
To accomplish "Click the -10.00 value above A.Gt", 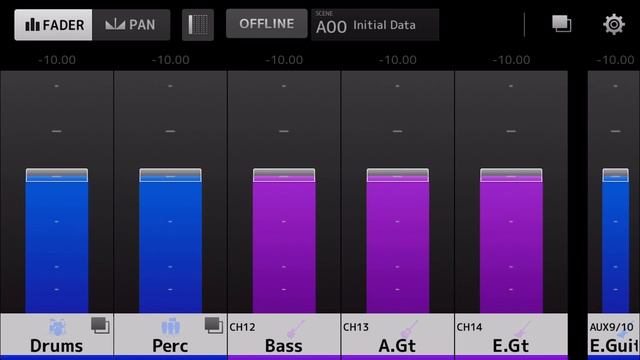I will pyautogui.click(x=397, y=60).
